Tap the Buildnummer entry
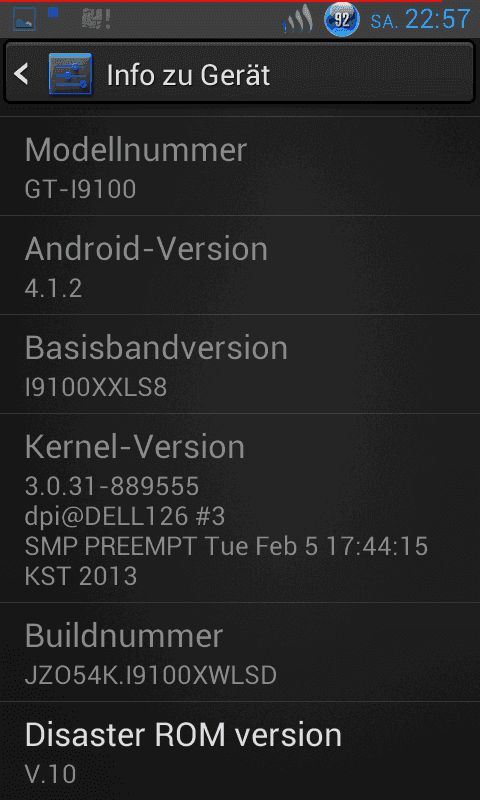 (x=240, y=652)
